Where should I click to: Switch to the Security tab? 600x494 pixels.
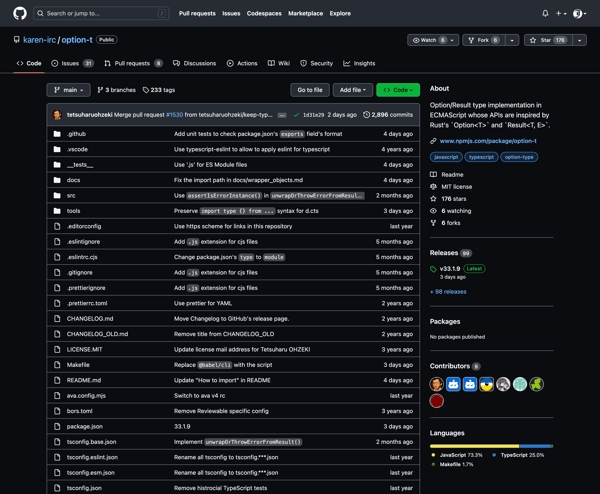pos(316,63)
